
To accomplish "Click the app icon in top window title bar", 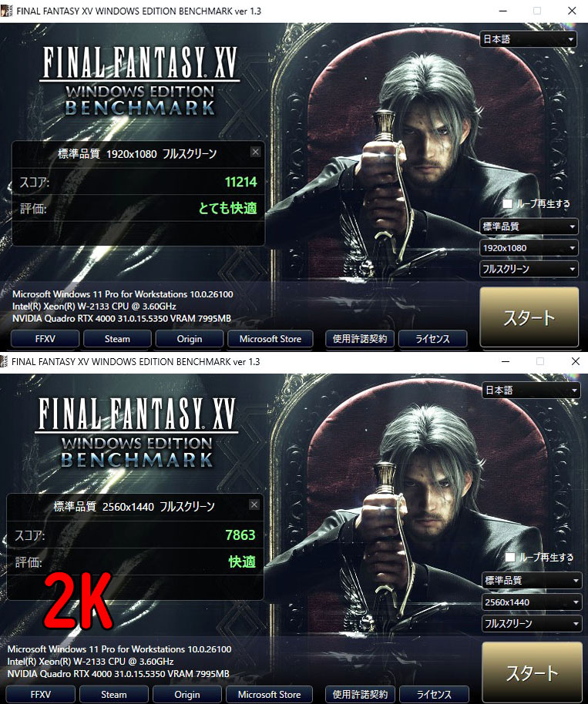I will 6,11.
